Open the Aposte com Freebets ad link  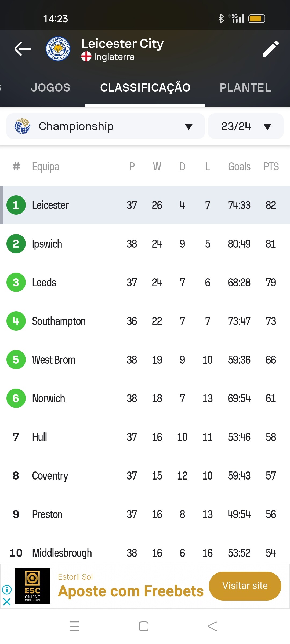pos(131,591)
